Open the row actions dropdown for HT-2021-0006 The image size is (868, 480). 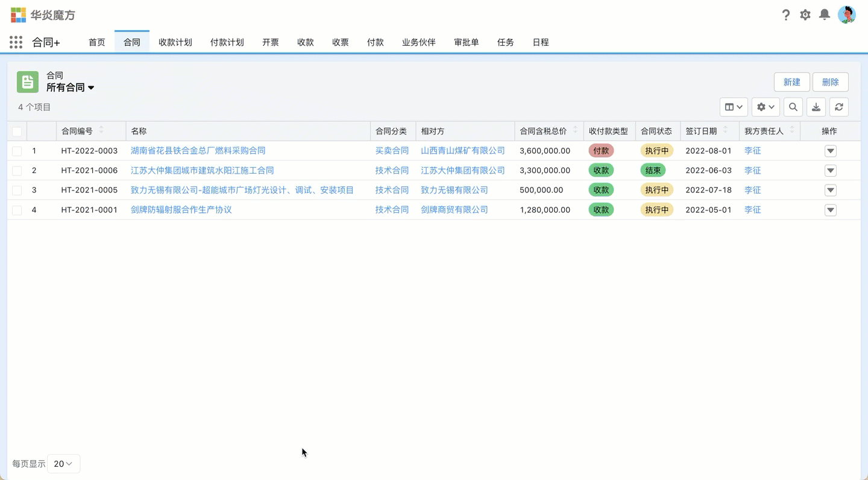[x=830, y=170]
